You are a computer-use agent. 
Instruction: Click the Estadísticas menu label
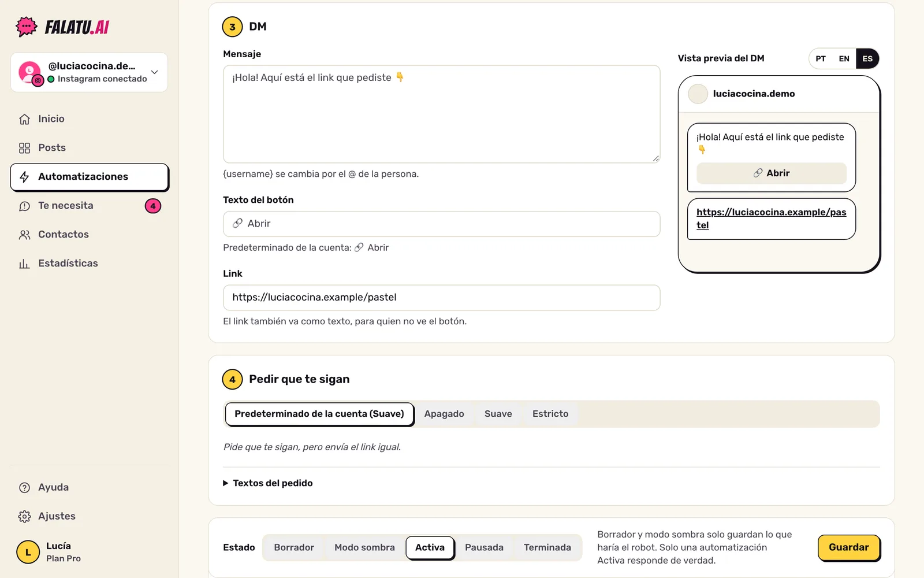[x=68, y=264]
